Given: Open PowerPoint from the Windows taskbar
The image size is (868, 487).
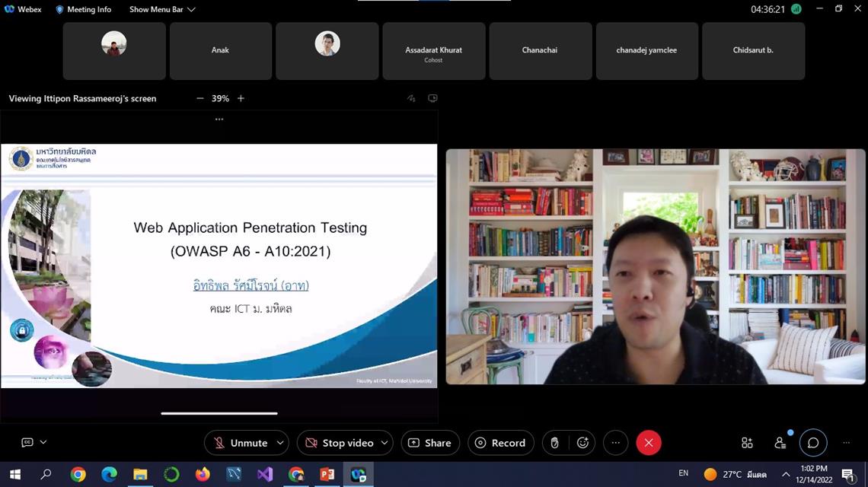Looking at the screenshot, I should [x=327, y=475].
